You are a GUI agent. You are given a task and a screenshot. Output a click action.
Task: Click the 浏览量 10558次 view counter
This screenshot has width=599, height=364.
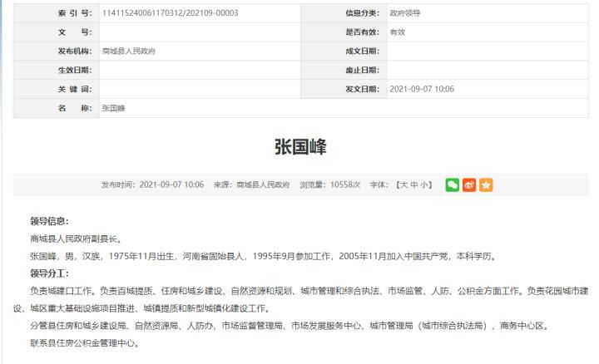tap(329, 185)
